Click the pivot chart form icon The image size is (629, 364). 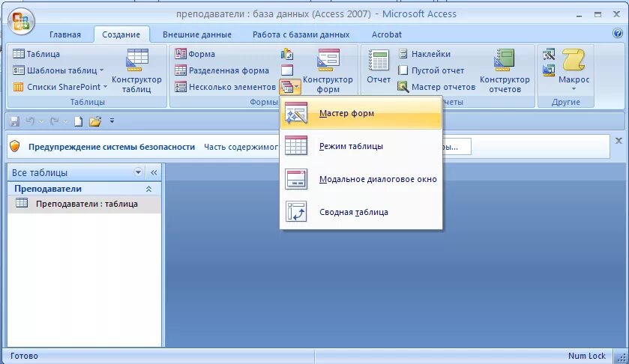click(287, 54)
